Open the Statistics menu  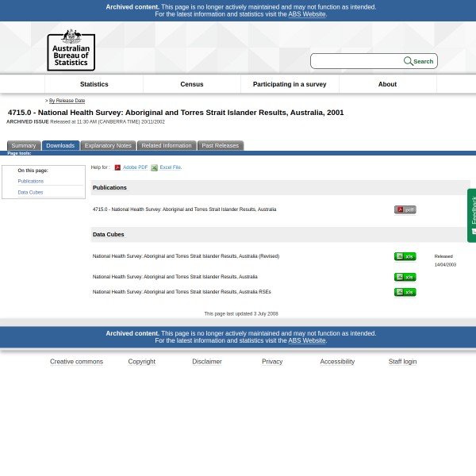(94, 84)
